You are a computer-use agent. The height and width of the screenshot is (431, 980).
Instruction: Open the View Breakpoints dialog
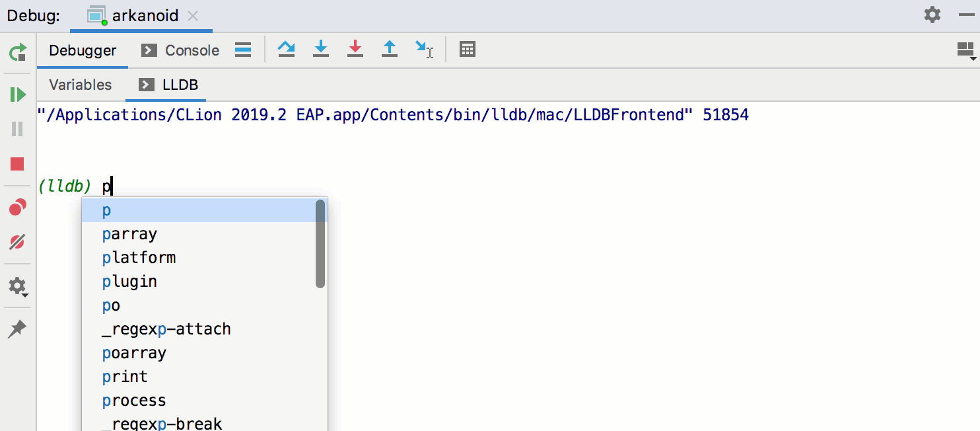coord(18,207)
